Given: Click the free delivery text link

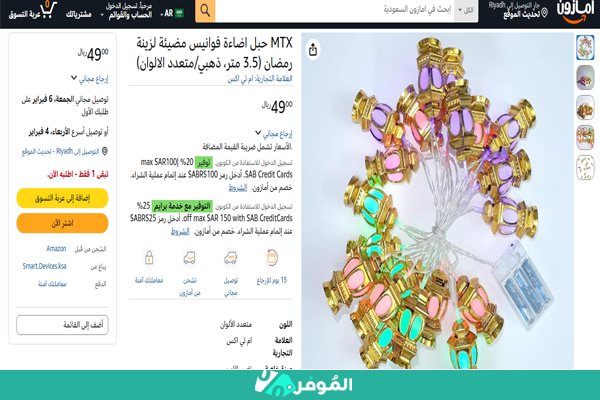Looking at the screenshot, I should (231, 286).
